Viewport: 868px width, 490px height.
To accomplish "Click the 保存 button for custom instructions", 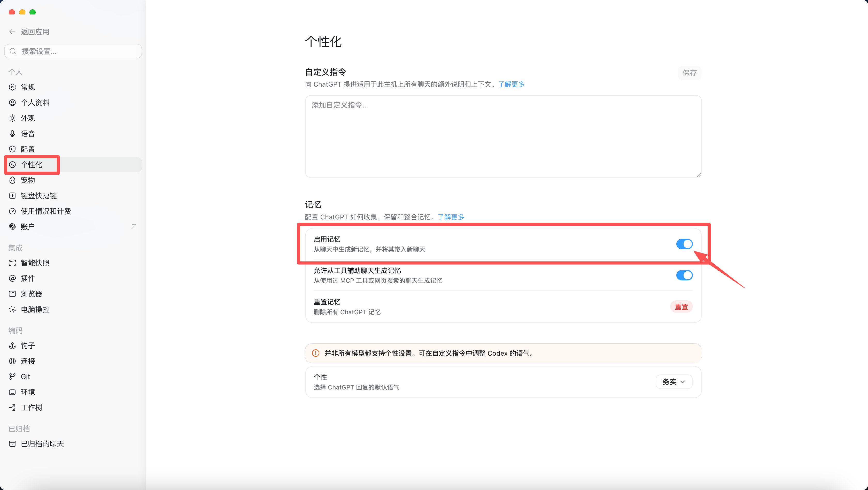I will click(x=689, y=73).
